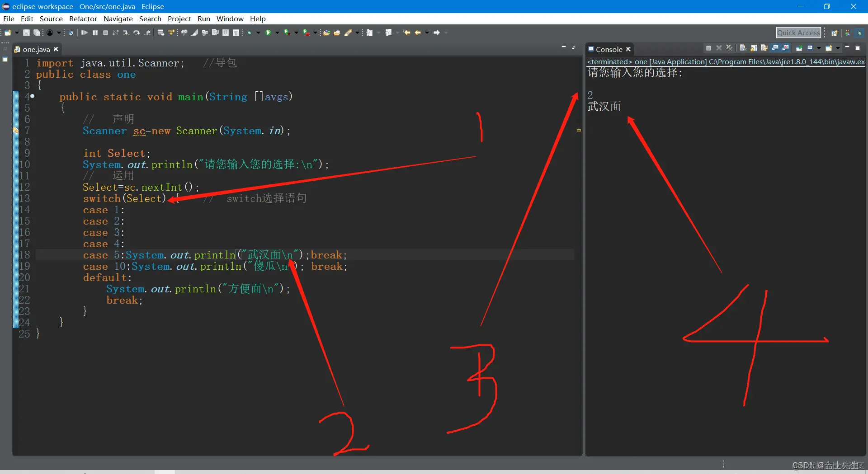Close the one.java editor tab

[56, 49]
